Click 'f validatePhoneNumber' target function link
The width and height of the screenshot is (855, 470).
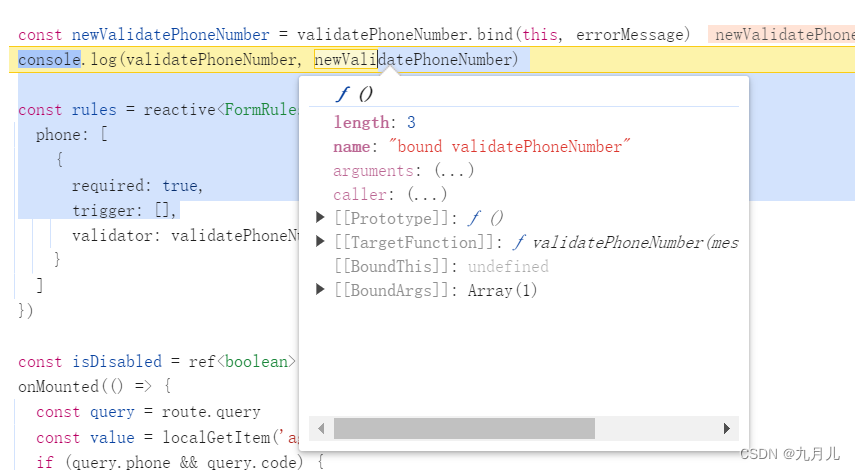click(x=625, y=242)
